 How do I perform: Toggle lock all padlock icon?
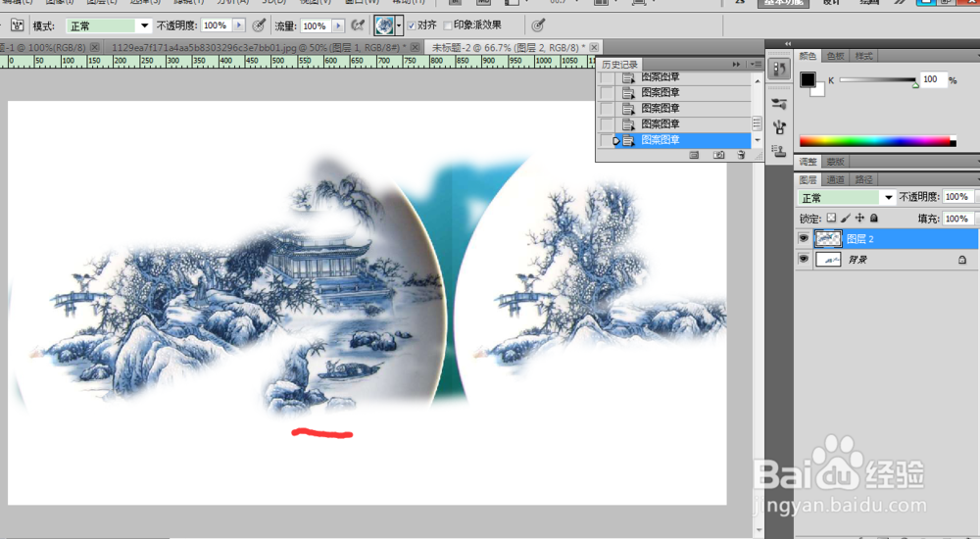tap(874, 219)
